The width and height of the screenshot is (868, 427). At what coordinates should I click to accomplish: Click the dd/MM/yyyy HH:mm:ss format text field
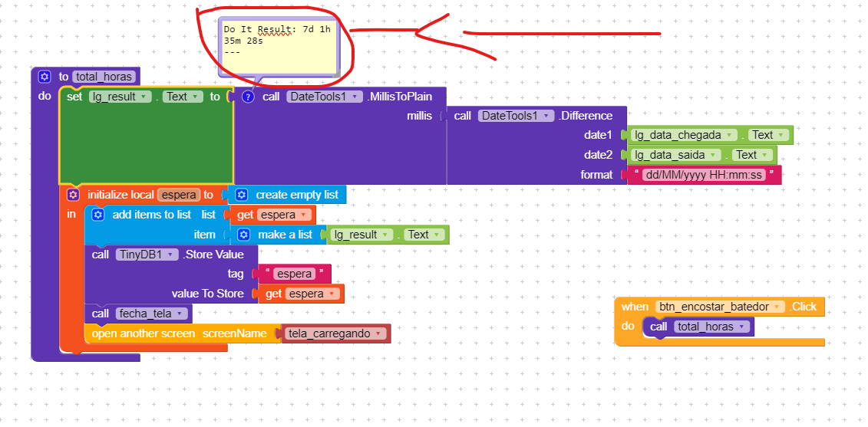pyautogui.click(x=703, y=175)
